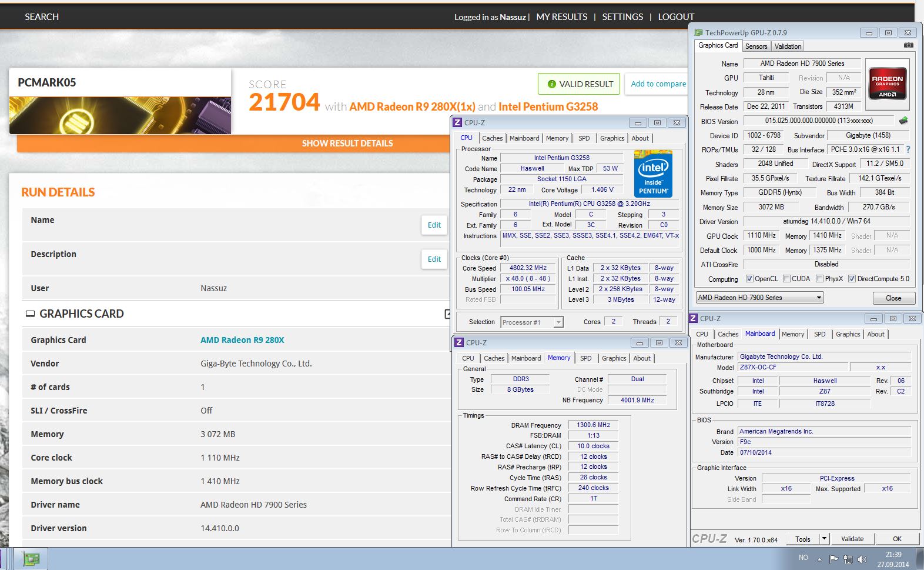924x570 pixels.
Task: Click the GPU-Z screenshot camera icon
Action: [908, 45]
